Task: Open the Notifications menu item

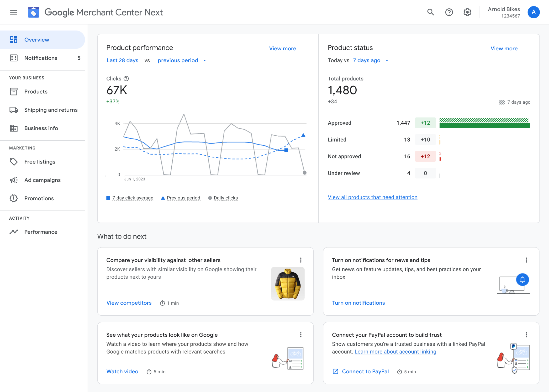Action: click(x=42, y=58)
